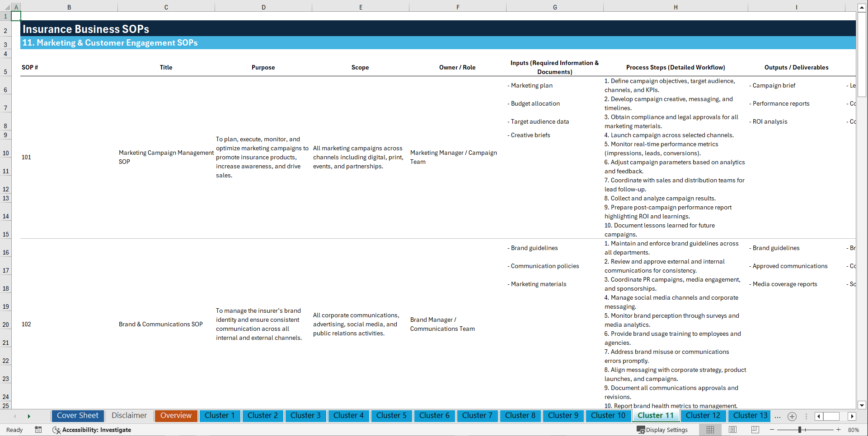Zoom in using the plus control

838,430
